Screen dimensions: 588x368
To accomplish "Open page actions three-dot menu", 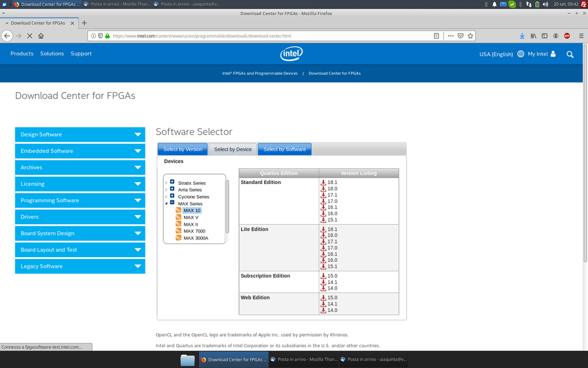I will click(x=451, y=35).
